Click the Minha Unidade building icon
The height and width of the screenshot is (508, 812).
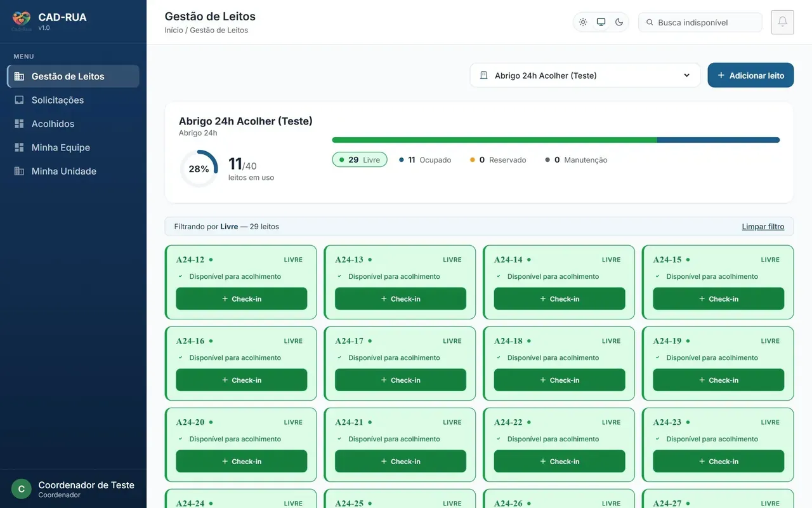tap(19, 171)
